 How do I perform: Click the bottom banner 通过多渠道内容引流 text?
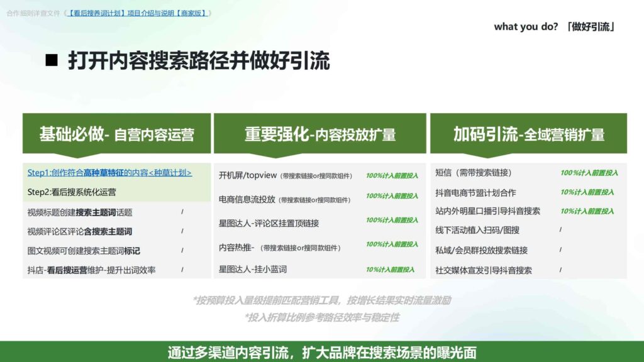pos(322,352)
